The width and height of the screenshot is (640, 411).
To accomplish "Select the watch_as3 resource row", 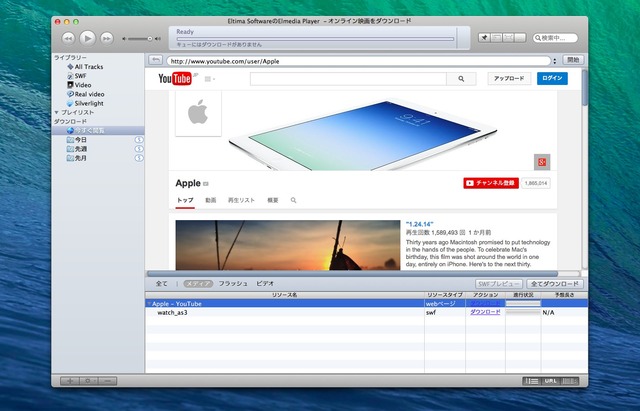I will tap(367, 313).
